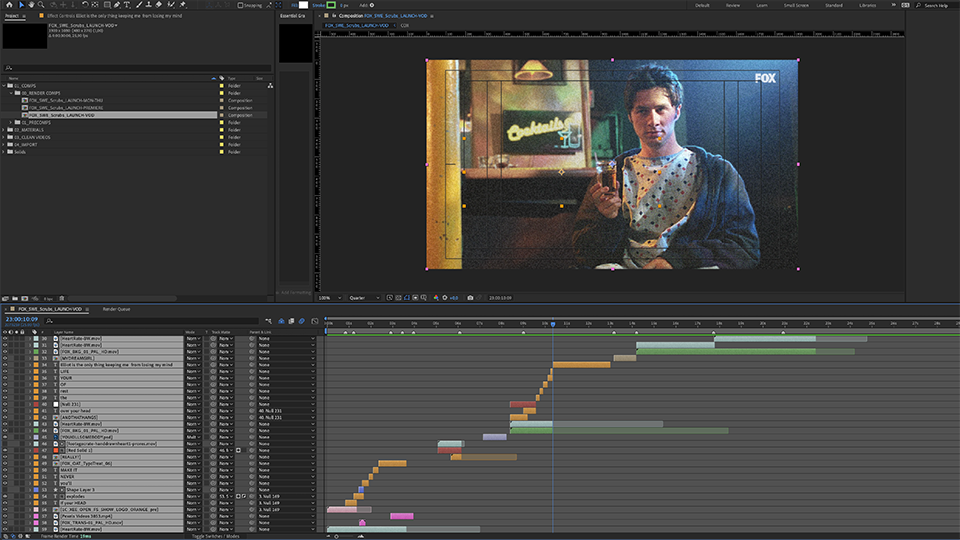Select the Zoom magnifier tool

(x=41, y=5)
